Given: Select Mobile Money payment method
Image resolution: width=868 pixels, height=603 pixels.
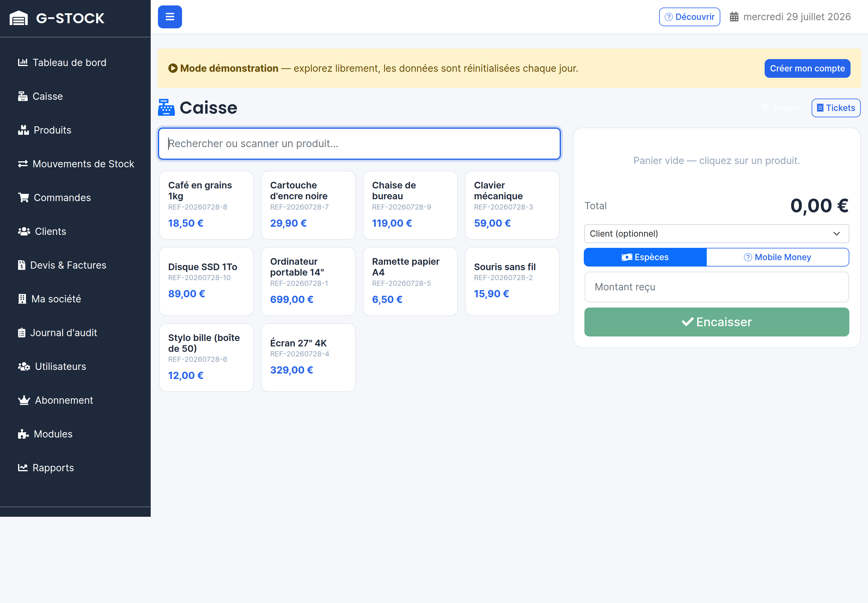Looking at the screenshot, I should click(778, 257).
